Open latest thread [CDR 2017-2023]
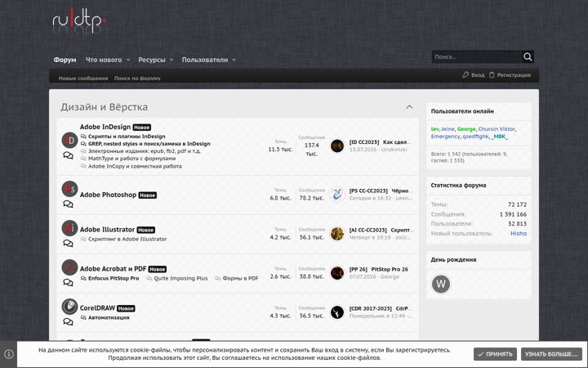 [x=381, y=308]
